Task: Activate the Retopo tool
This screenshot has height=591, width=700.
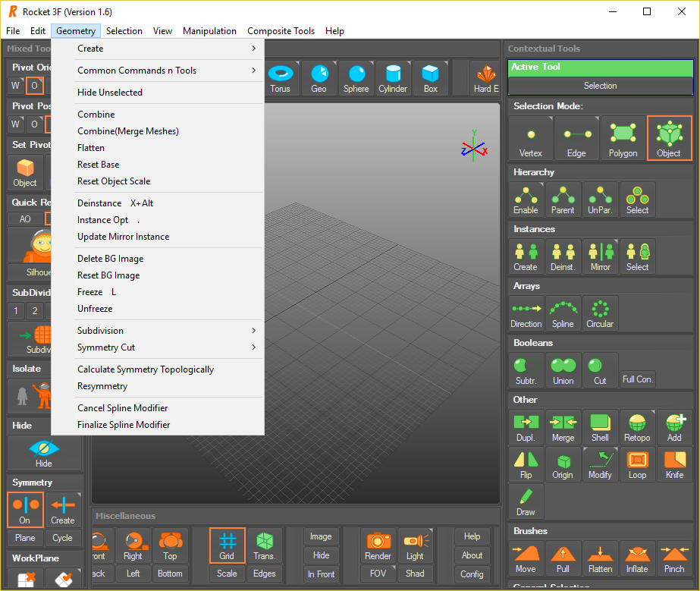Action: point(637,427)
